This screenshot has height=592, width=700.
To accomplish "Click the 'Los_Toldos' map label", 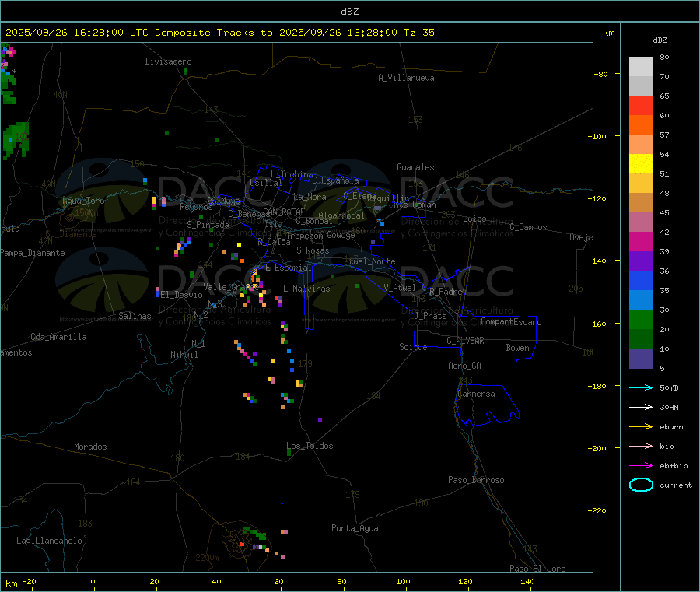I will (x=310, y=446).
